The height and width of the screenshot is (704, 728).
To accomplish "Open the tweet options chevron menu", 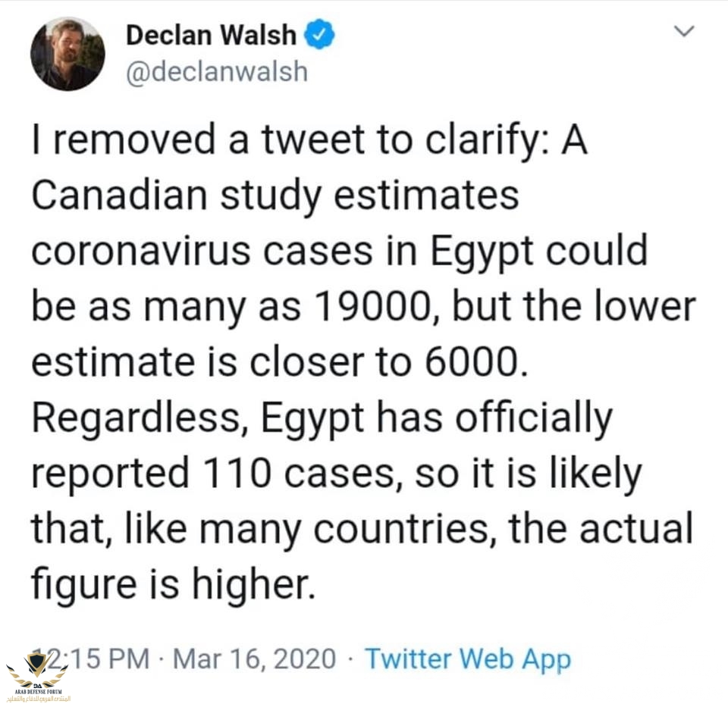I will click(684, 32).
